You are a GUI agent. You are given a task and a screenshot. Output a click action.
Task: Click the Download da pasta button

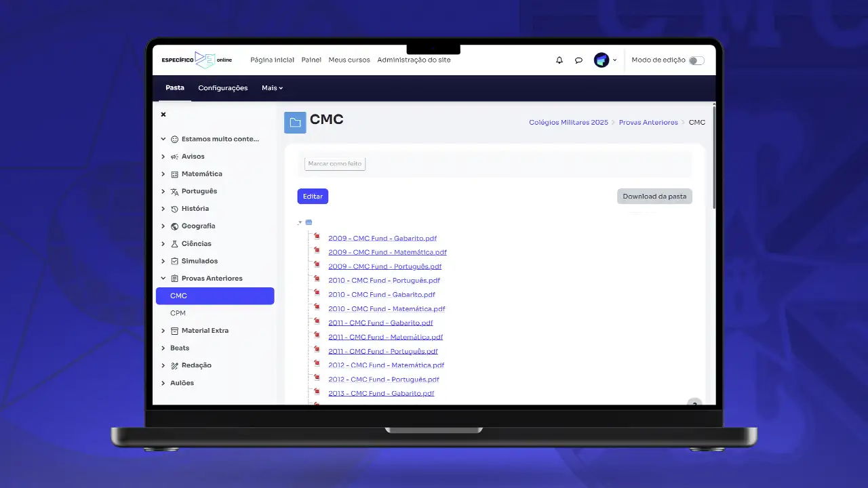(x=654, y=197)
